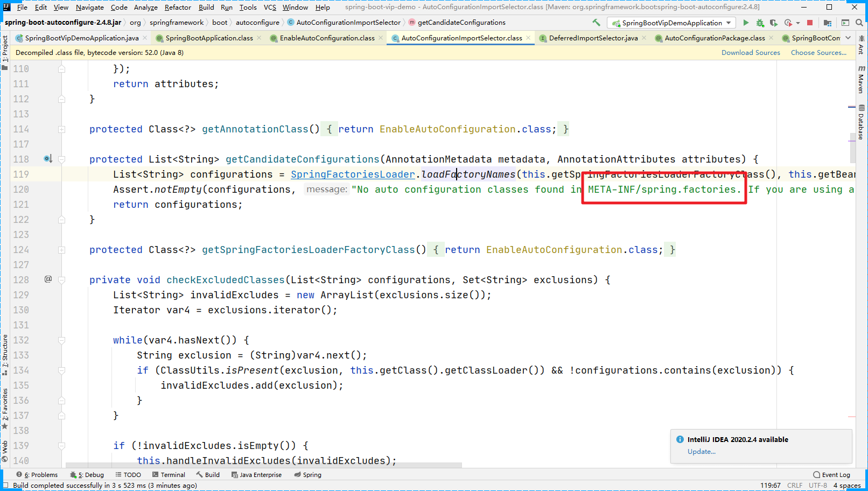Click the Build Project hammer icon
Image resolution: width=868 pixels, height=491 pixels.
[x=596, y=23]
